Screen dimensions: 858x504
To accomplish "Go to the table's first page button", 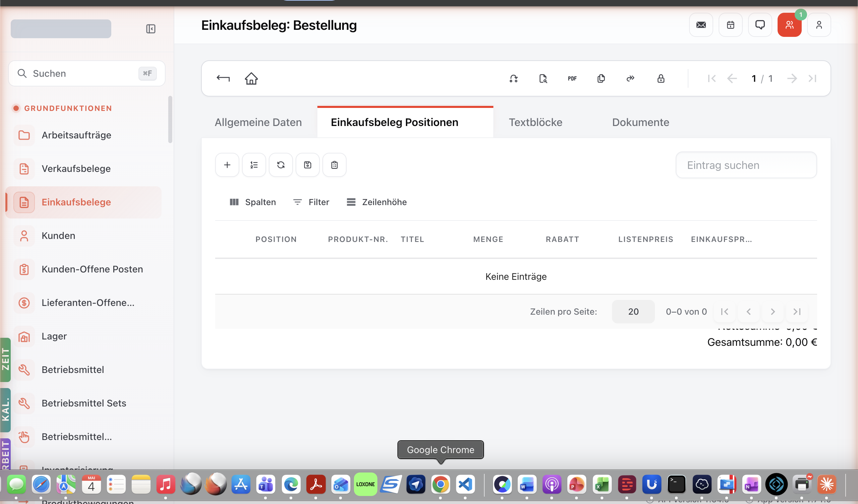I will tap(725, 312).
